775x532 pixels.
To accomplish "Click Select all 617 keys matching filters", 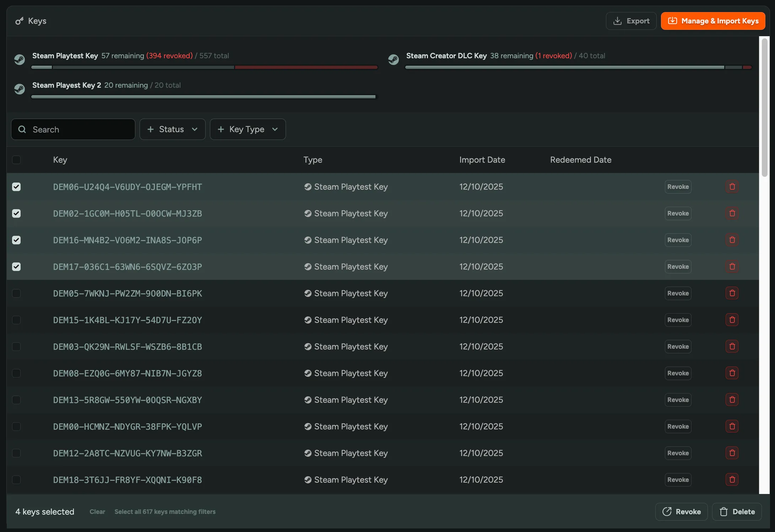I will [x=165, y=511].
